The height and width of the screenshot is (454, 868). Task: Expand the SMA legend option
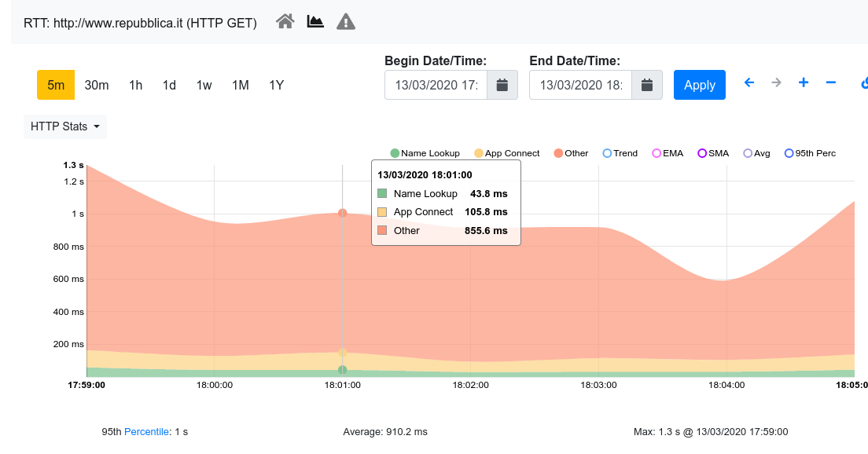(712, 153)
